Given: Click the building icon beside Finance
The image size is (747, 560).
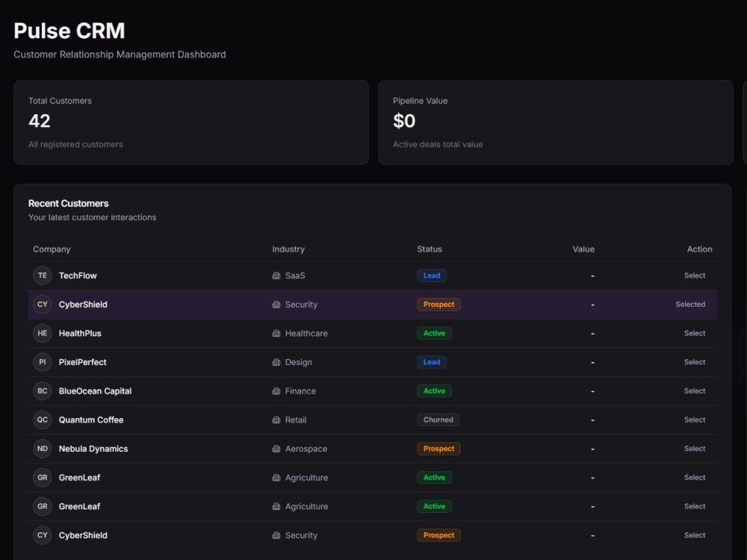Looking at the screenshot, I should [x=276, y=391].
